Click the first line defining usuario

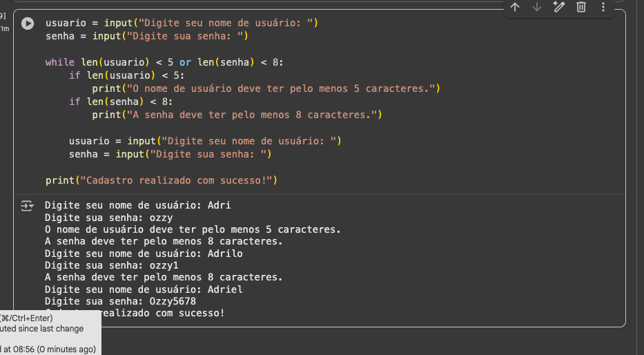click(181, 23)
